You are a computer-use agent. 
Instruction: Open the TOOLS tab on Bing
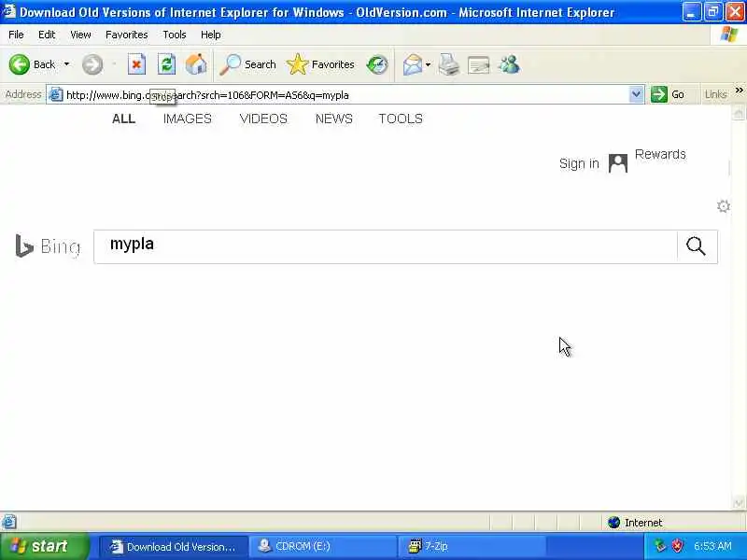pos(401,119)
